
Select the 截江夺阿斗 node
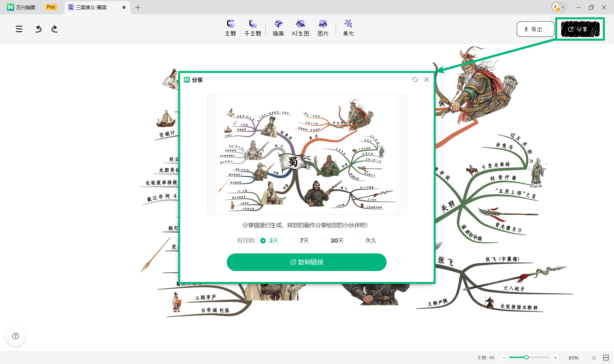pyautogui.click(x=162, y=197)
